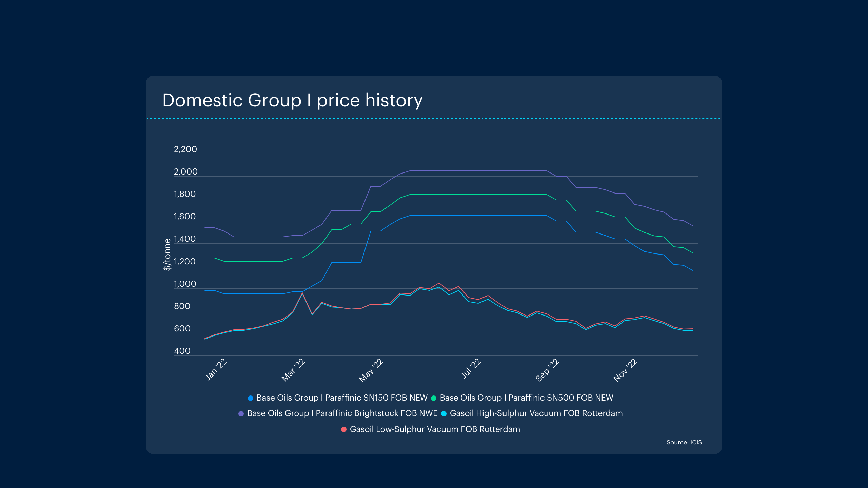Image resolution: width=868 pixels, height=488 pixels.
Task: Click the cyan High-Sulphur Gasoil legend dot
Action: point(444,414)
